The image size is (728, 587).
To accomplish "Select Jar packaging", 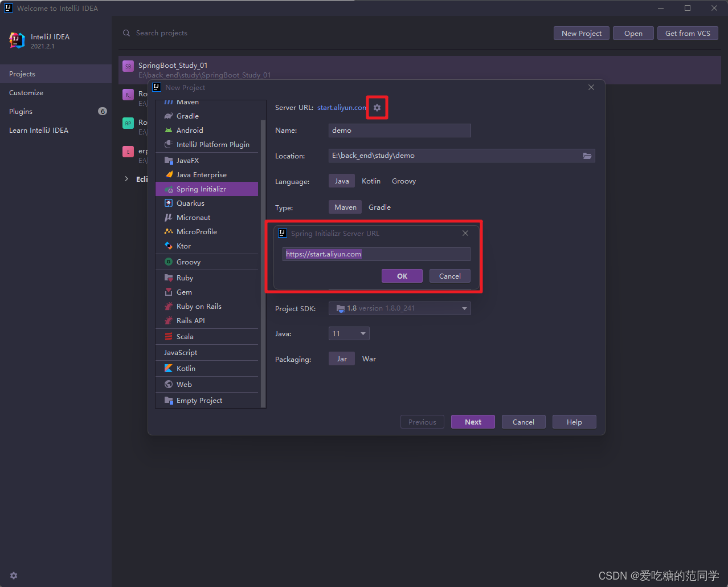I will [342, 359].
